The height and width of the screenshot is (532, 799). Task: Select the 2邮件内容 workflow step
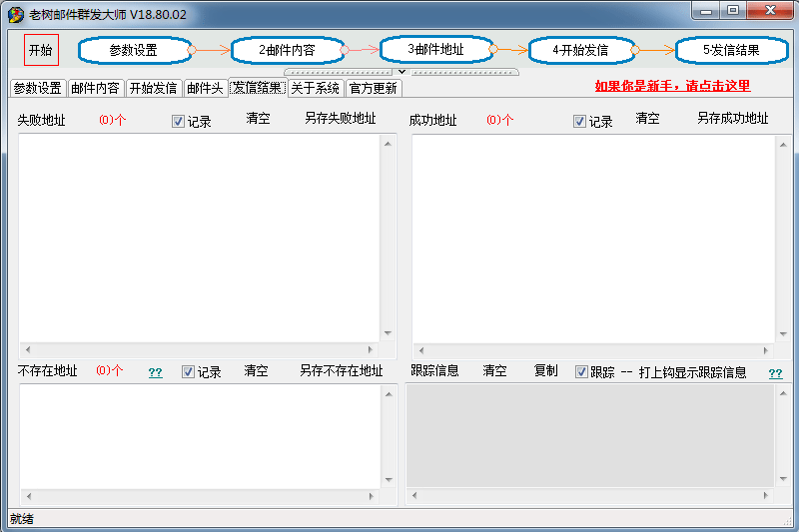(x=288, y=50)
